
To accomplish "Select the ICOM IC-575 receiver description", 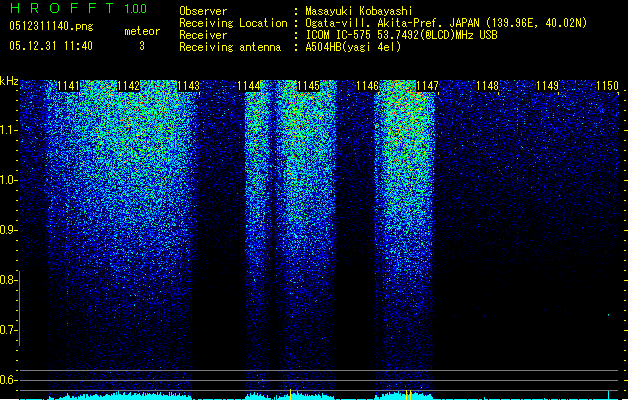I will point(402,35).
